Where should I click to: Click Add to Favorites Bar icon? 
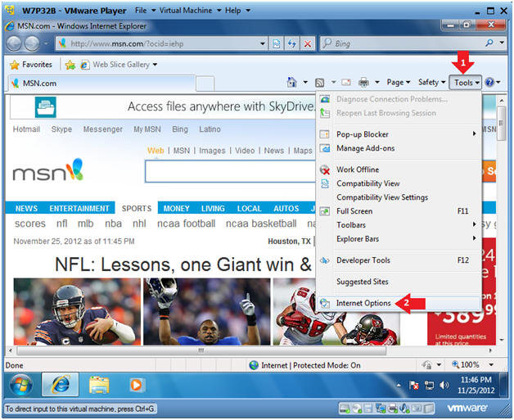(70, 65)
